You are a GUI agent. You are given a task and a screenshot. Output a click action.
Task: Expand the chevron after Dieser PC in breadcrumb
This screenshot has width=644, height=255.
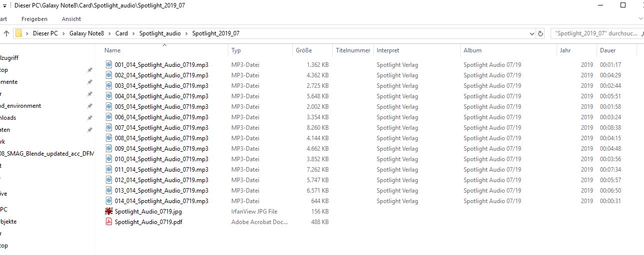tap(64, 33)
